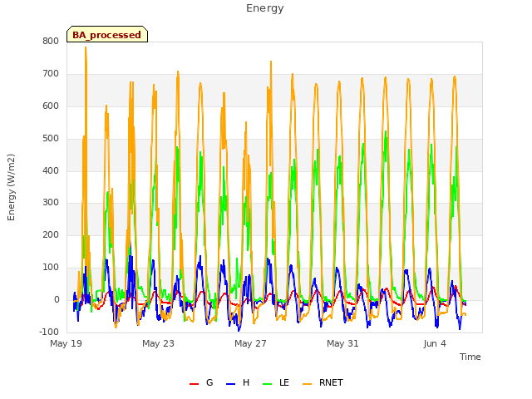The image size is (532, 399).
Task: Click the BA_processed annotation label
Action: point(107,35)
